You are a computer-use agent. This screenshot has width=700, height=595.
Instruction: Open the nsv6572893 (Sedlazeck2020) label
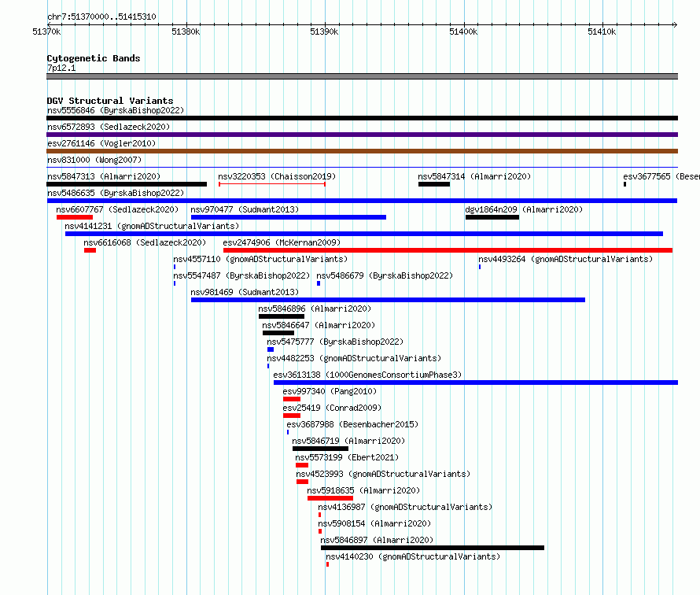[109, 127]
